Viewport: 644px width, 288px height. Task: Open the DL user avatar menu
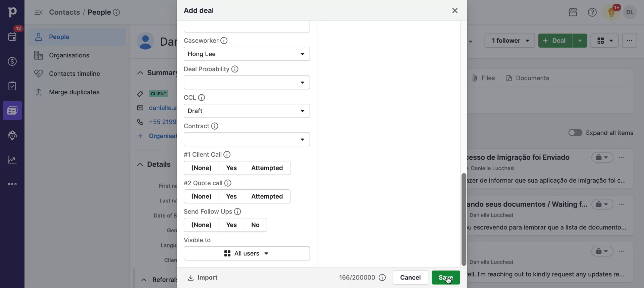pos(630,12)
